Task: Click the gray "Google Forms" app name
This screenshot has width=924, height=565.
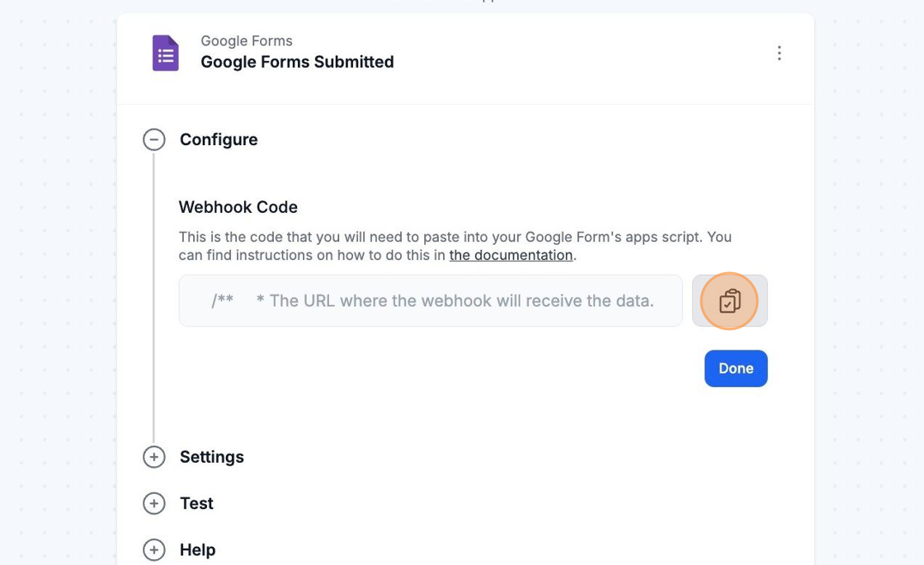Action: tap(247, 40)
